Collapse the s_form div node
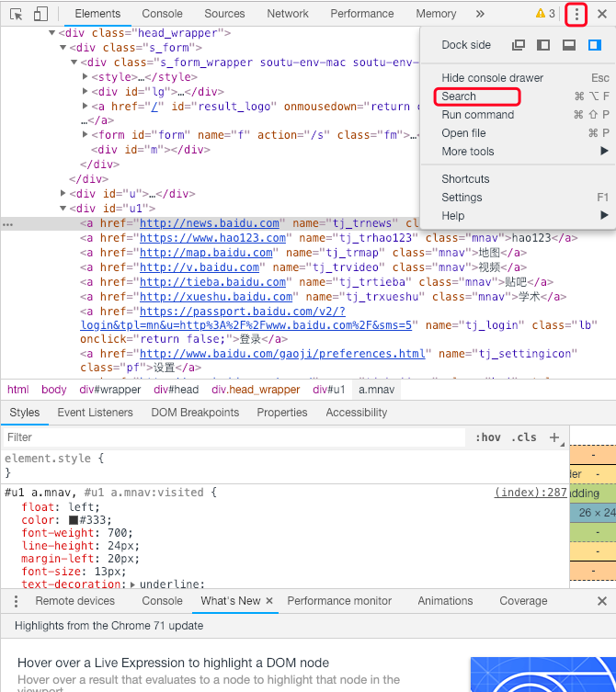 coord(63,47)
